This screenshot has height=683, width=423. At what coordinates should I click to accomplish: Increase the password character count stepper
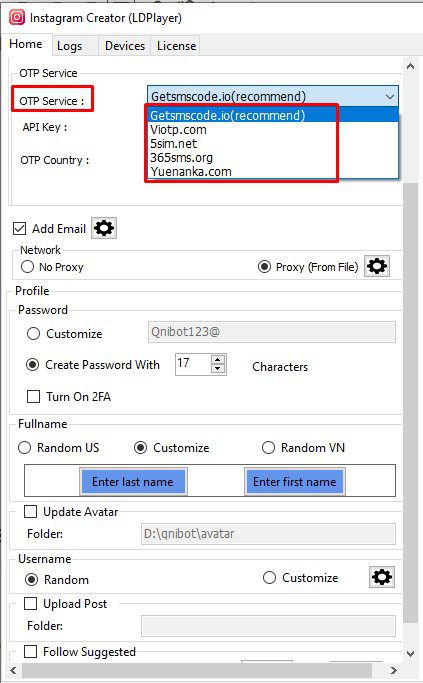pyautogui.click(x=218, y=359)
